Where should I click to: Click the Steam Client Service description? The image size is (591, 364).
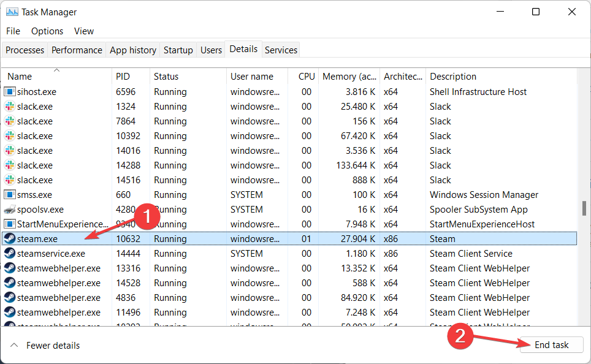471,254
